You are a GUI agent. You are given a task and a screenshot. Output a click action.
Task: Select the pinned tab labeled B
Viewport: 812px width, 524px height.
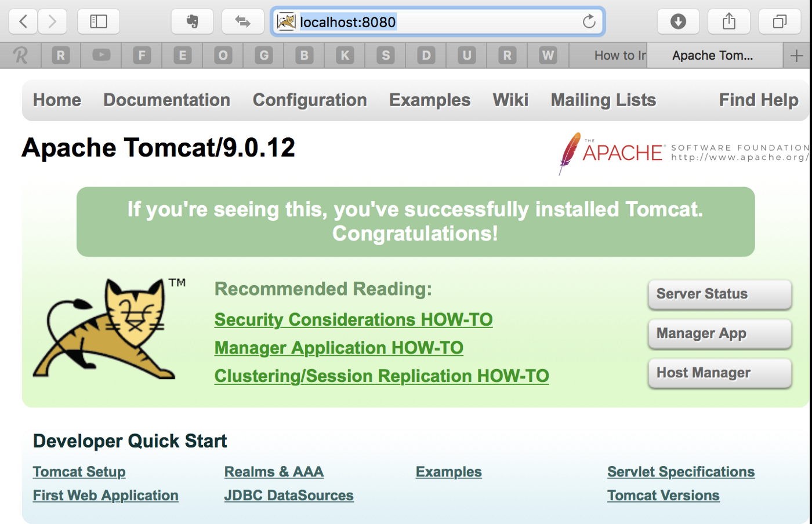coord(304,56)
